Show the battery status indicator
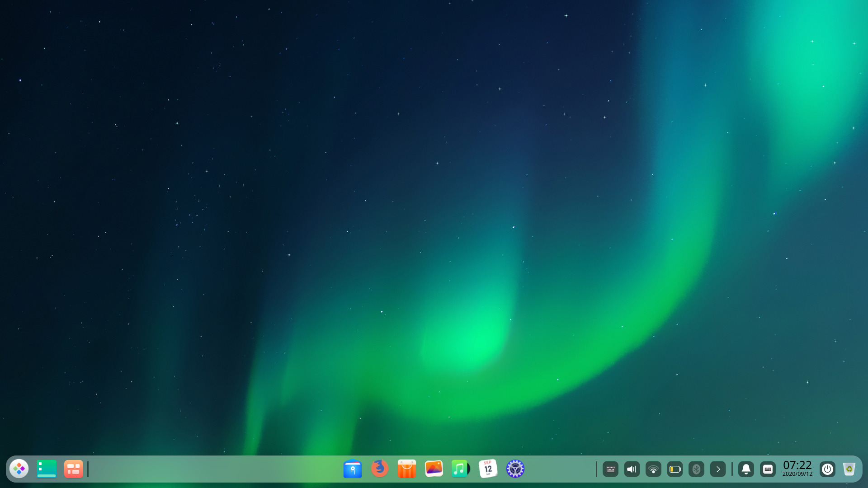Image resolution: width=868 pixels, height=488 pixels. click(x=675, y=469)
